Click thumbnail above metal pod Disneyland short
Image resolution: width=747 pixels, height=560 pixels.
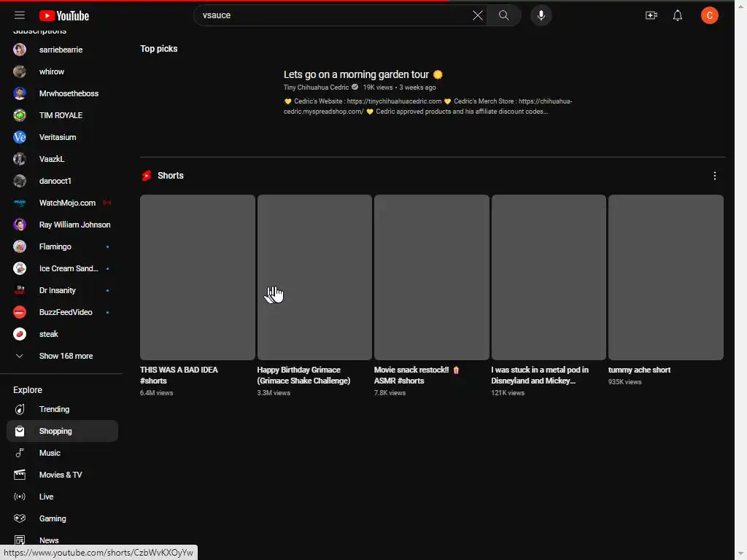(549, 277)
